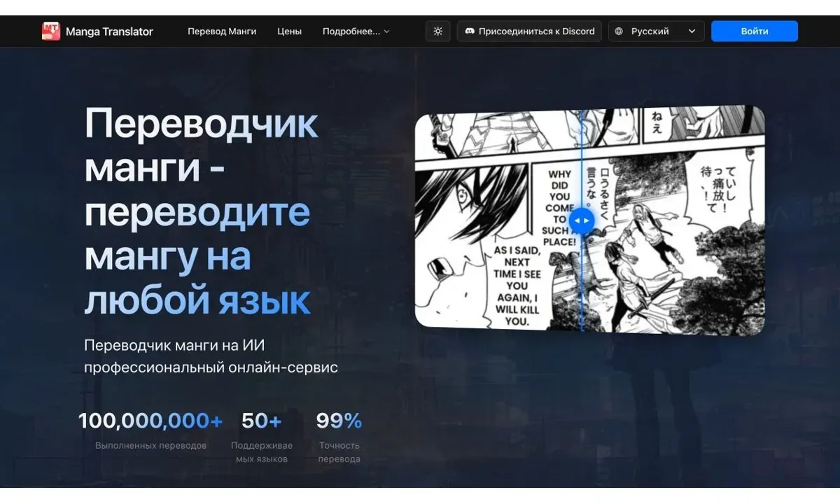Click the 100,000,000+ stat value

(150, 421)
